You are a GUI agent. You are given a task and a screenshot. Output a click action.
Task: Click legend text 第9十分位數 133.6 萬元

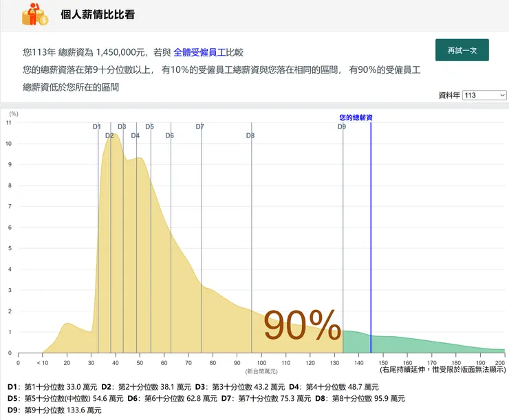pos(63,410)
